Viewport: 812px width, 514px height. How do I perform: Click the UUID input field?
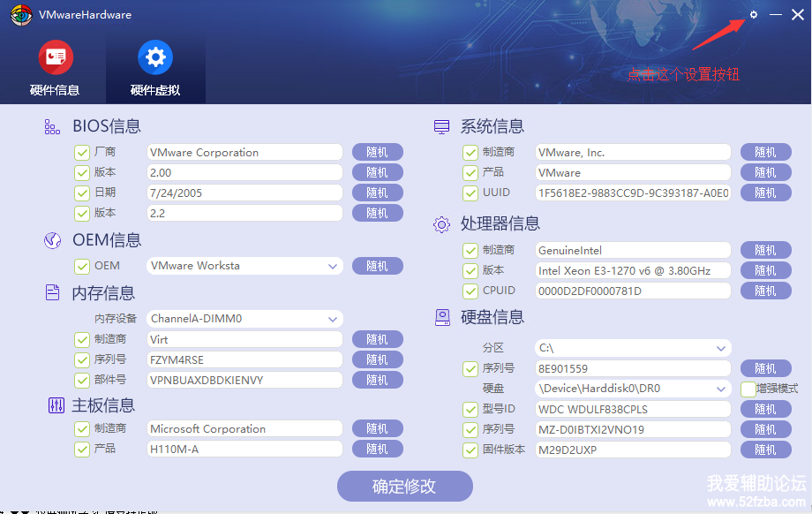tap(633, 193)
